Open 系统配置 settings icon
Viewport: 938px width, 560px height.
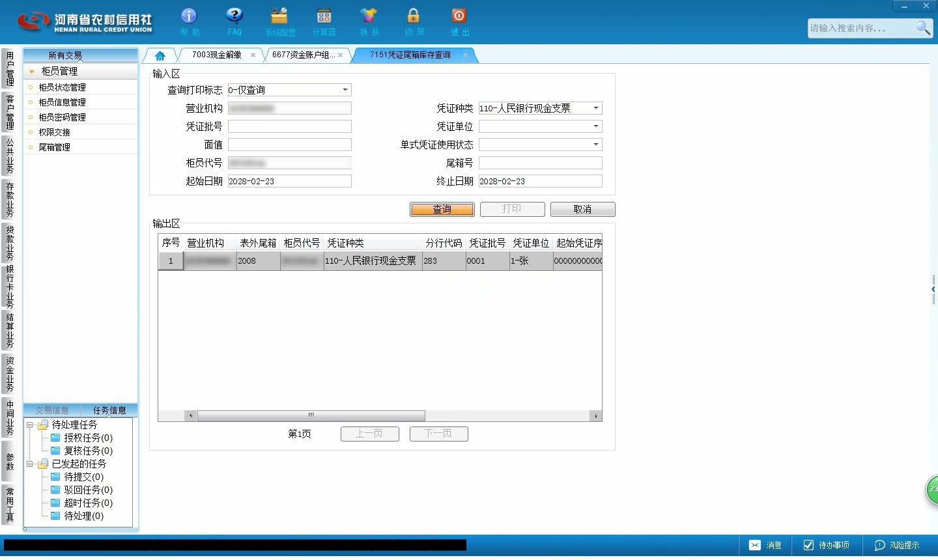coord(280,21)
